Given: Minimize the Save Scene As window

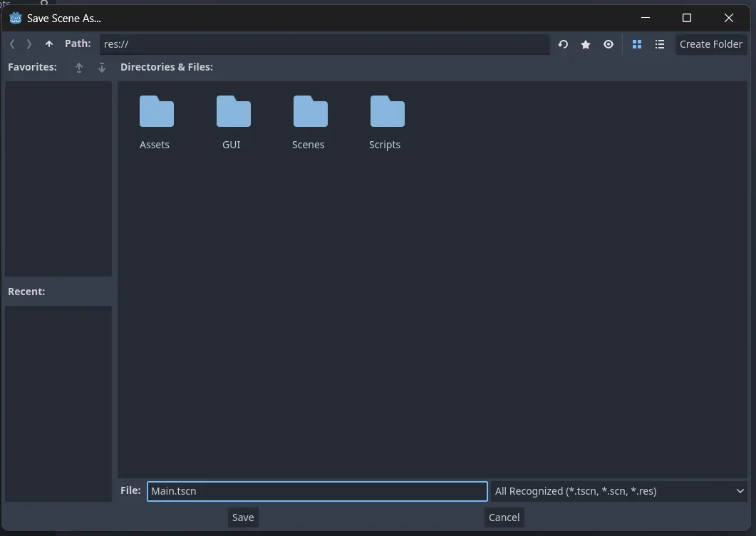Looking at the screenshot, I should [646, 18].
